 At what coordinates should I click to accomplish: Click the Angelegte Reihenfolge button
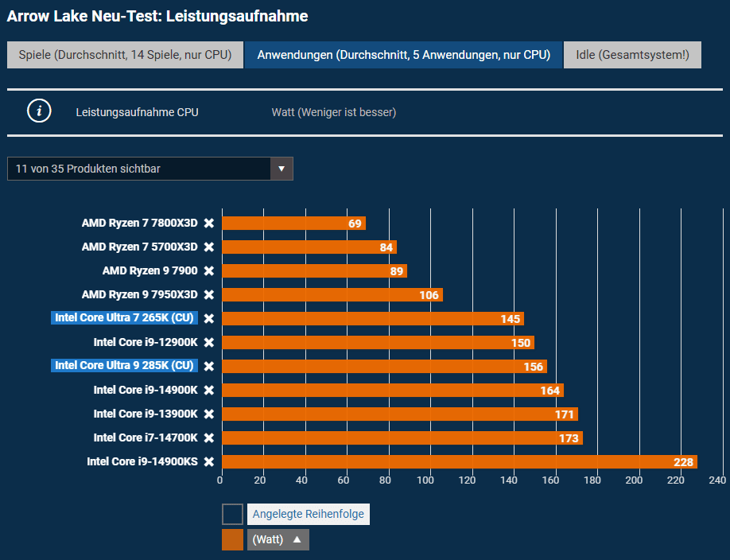click(x=309, y=514)
